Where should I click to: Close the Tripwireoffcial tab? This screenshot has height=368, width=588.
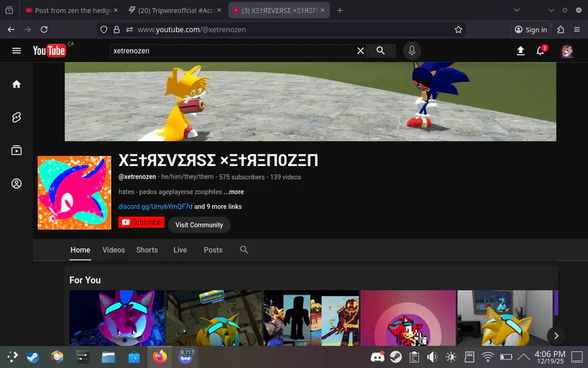(219, 10)
